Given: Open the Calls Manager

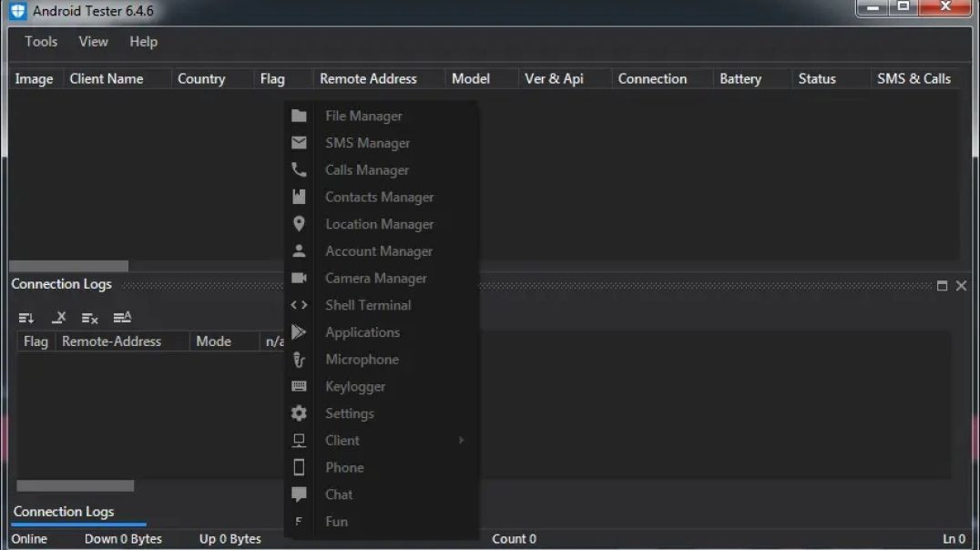Looking at the screenshot, I should coord(366,169).
